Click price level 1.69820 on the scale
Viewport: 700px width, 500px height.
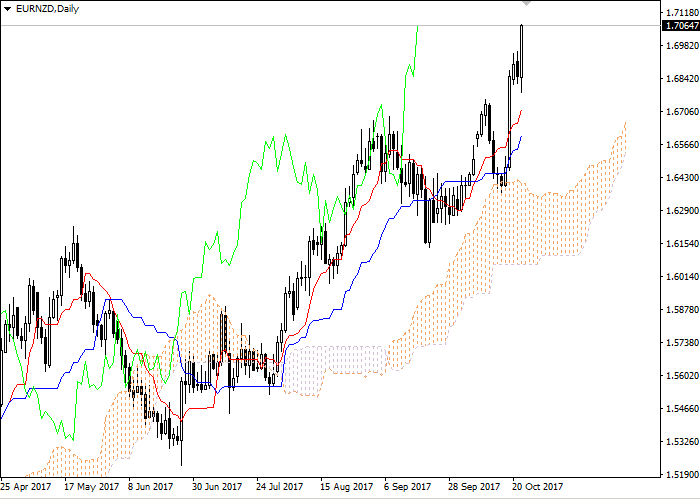click(682, 46)
